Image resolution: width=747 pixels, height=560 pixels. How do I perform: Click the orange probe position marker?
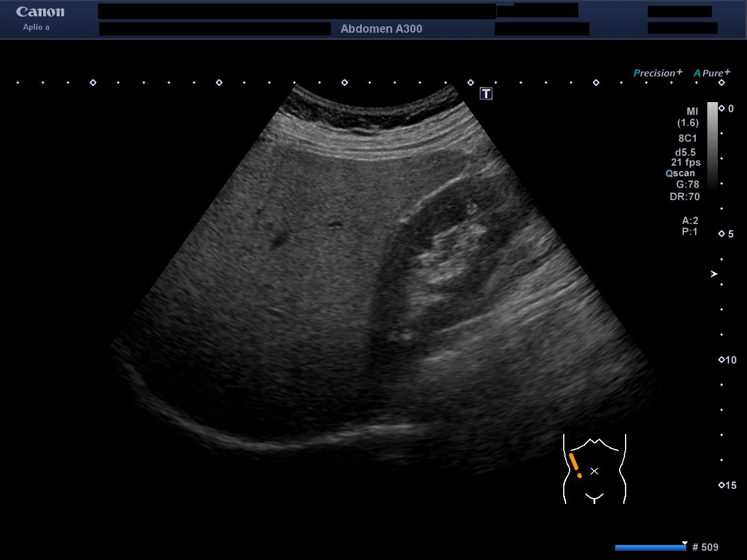pyautogui.click(x=575, y=465)
